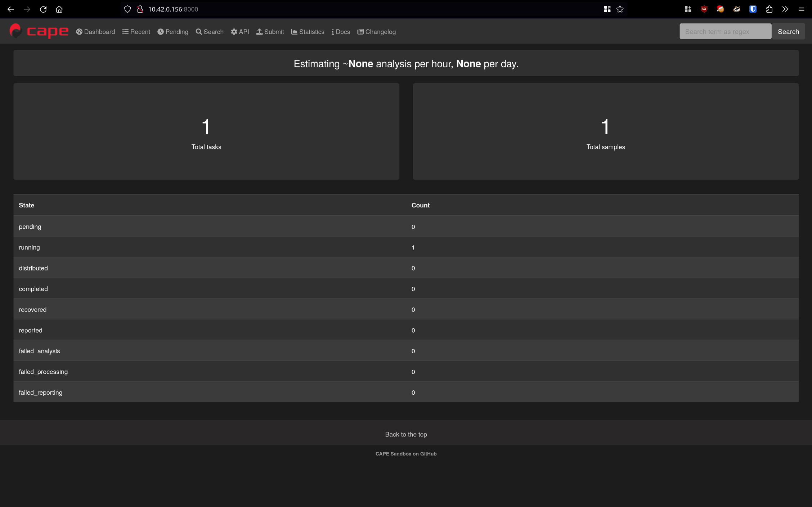Open the Dashboard nav item

click(x=95, y=32)
